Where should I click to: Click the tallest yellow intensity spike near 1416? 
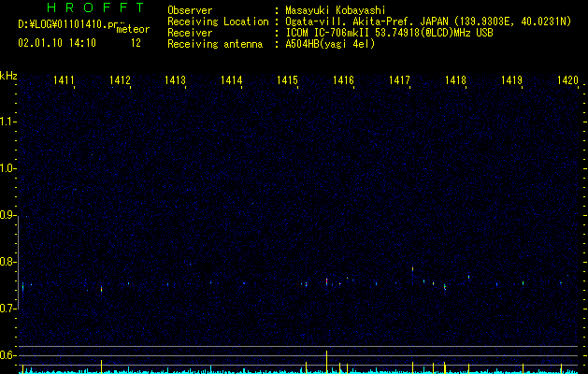coord(326,362)
